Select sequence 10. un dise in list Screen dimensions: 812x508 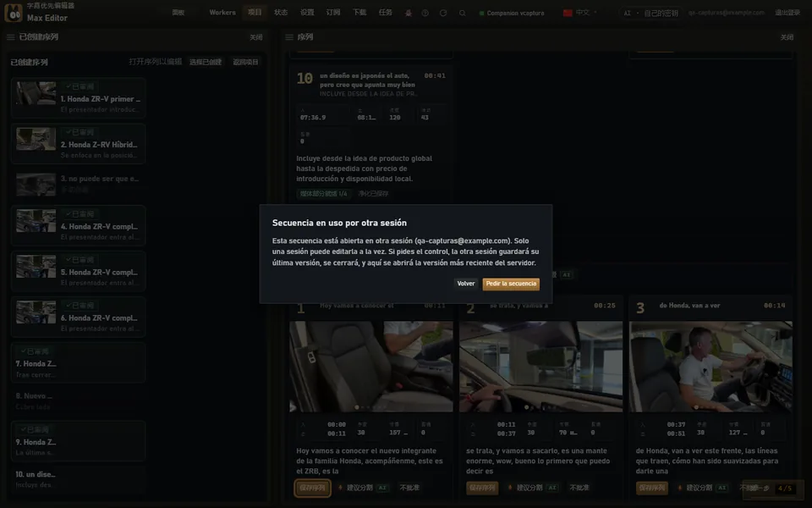click(x=78, y=479)
